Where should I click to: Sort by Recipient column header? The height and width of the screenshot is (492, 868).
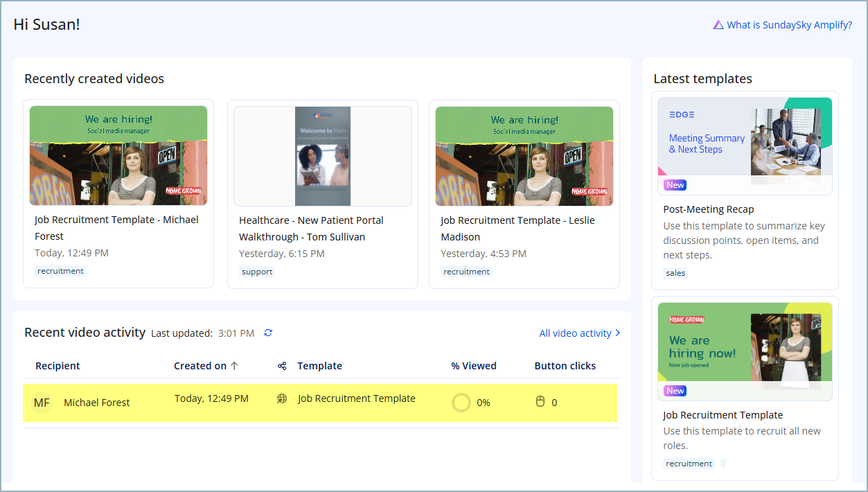pyautogui.click(x=57, y=366)
